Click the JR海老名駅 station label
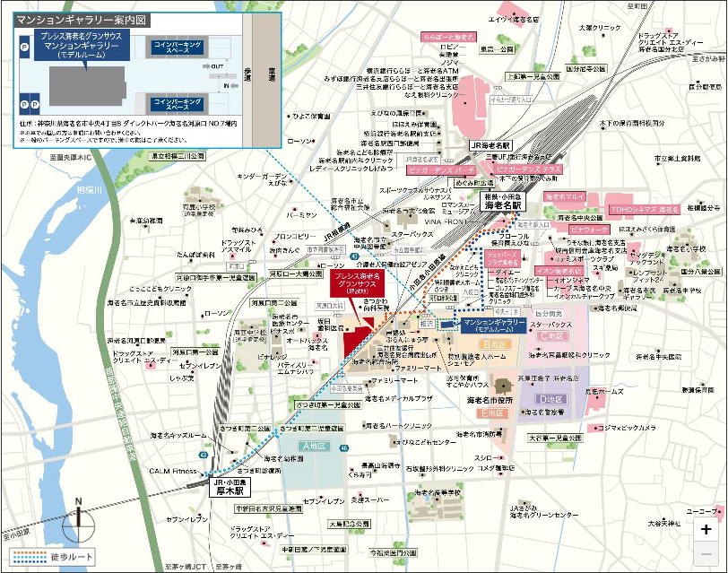This screenshot has width=728, height=573. click(490, 145)
